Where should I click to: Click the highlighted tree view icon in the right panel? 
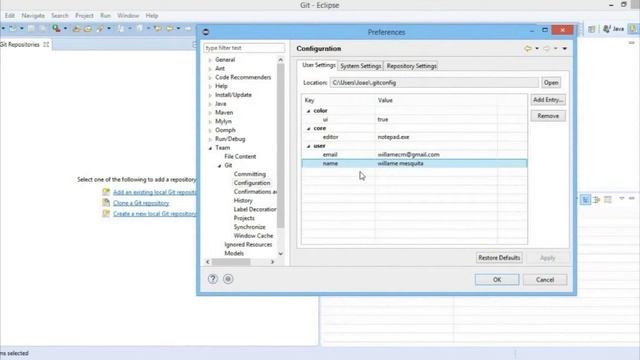[x=585, y=199]
